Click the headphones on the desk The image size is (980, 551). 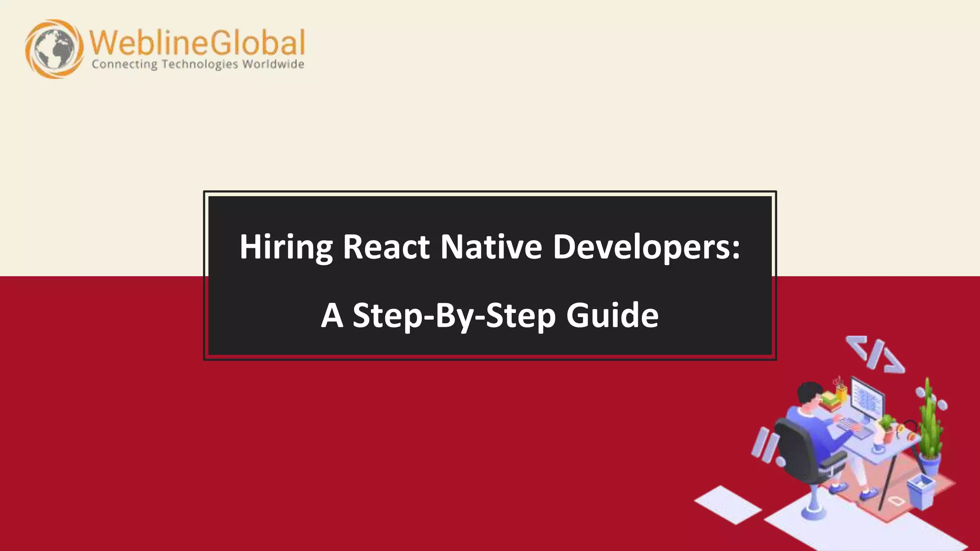909,430
